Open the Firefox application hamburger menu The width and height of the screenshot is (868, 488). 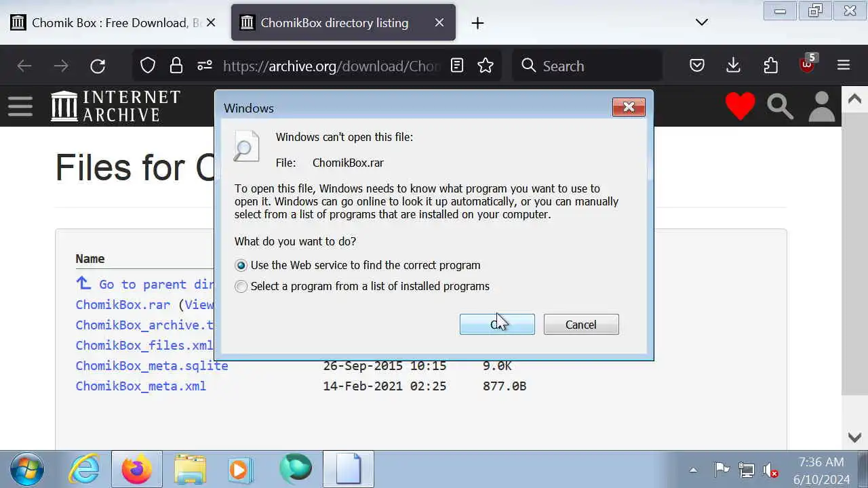pyautogui.click(x=844, y=66)
